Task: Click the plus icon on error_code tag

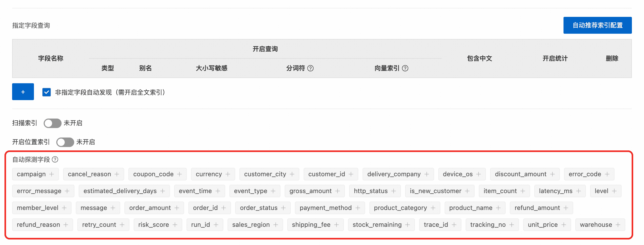Action: pyautogui.click(x=607, y=174)
